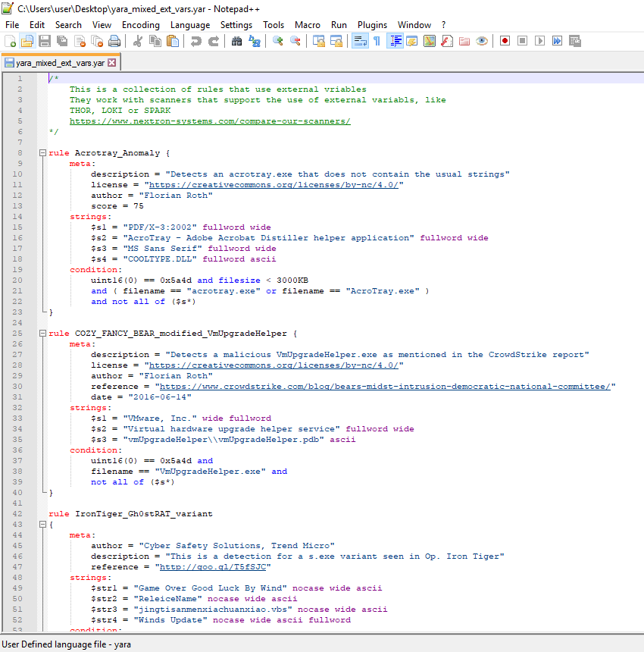Open the goo.gl/T5fSJC reference link
644x652 pixels.
[213, 567]
